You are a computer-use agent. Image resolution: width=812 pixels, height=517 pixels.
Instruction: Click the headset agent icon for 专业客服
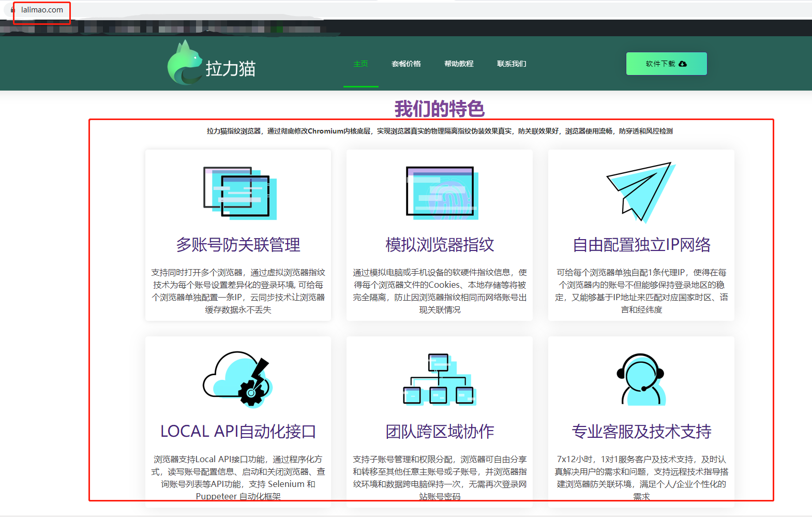641,379
